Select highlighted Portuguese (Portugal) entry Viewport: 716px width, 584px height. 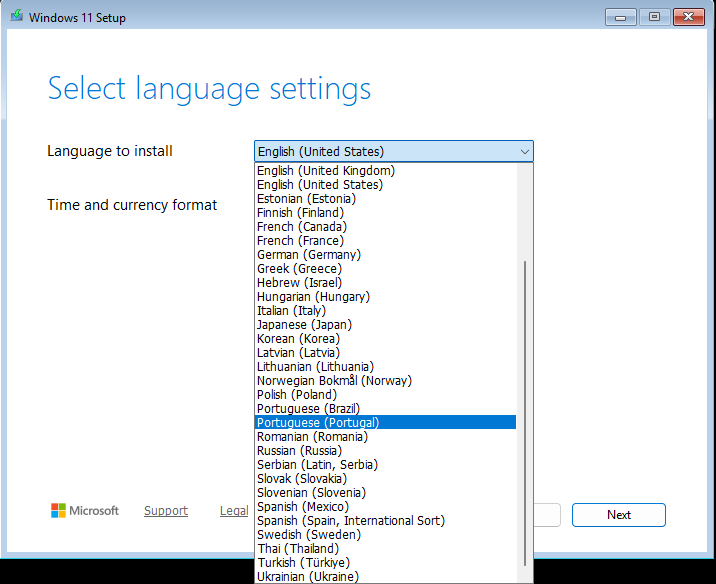[385, 422]
